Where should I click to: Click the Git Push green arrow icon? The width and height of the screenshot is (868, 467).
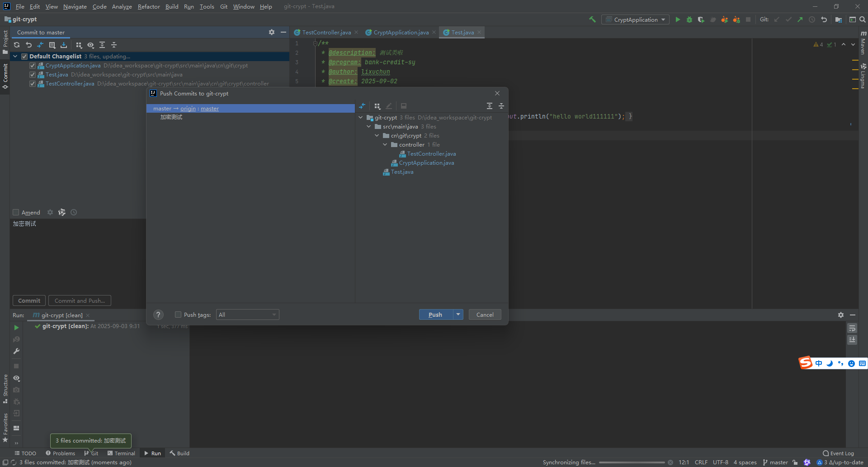800,19
